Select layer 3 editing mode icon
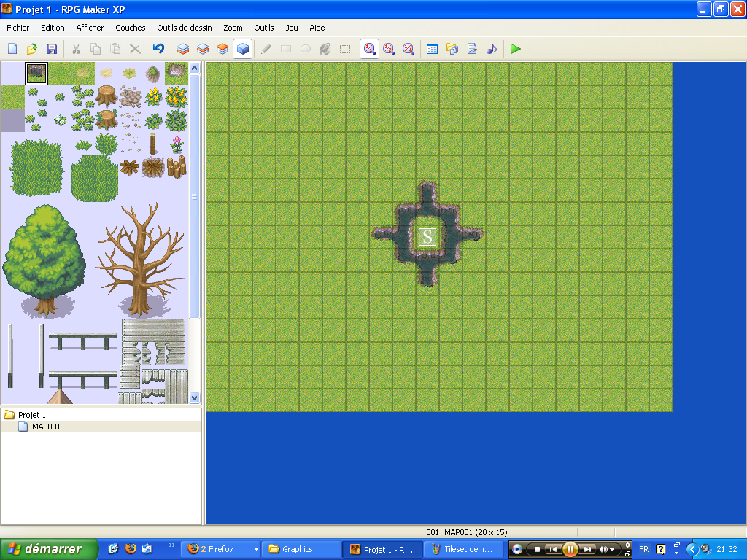 pos(222,49)
